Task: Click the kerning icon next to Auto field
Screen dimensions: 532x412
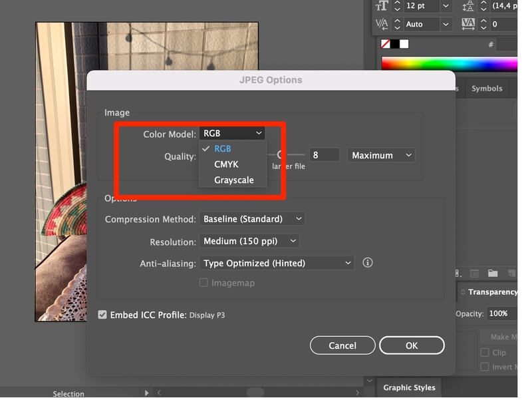Action: point(382,24)
